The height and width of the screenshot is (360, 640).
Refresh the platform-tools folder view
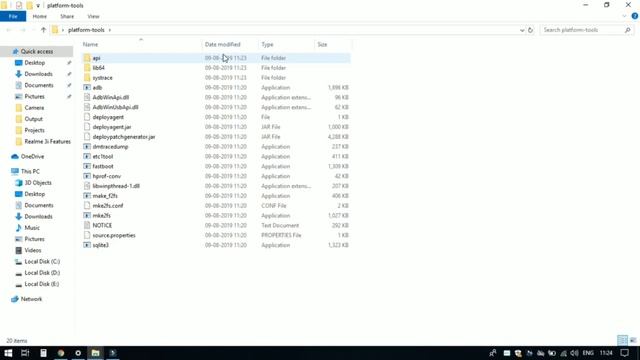530,30
